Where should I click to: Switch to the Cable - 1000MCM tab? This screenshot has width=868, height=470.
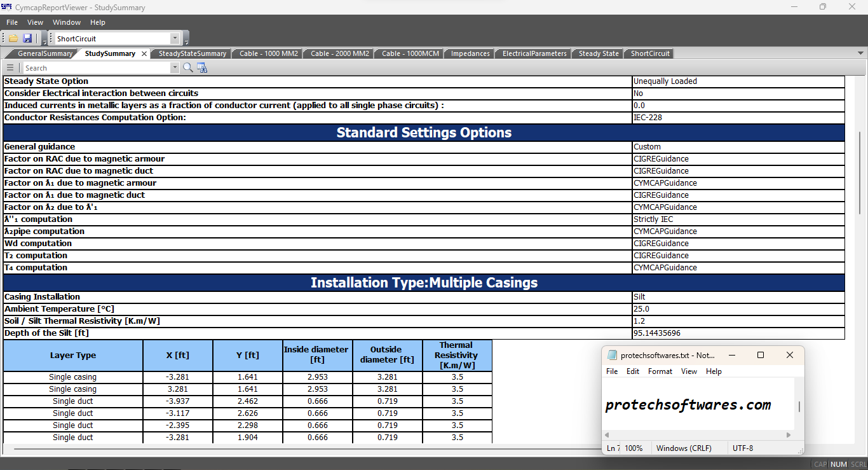pos(410,53)
